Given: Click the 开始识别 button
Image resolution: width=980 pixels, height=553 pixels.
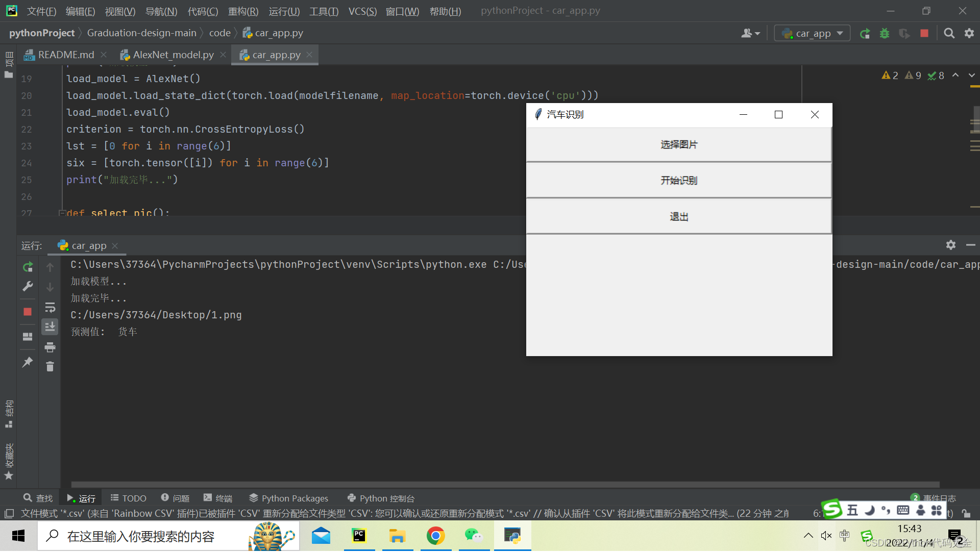Looking at the screenshot, I should click(678, 181).
